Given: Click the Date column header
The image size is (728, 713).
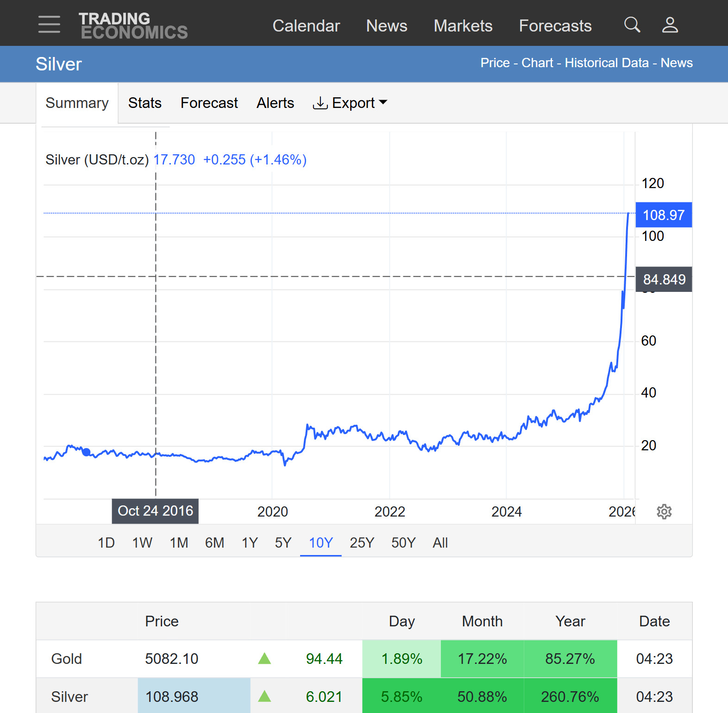Looking at the screenshot, I should click(654, 621).
